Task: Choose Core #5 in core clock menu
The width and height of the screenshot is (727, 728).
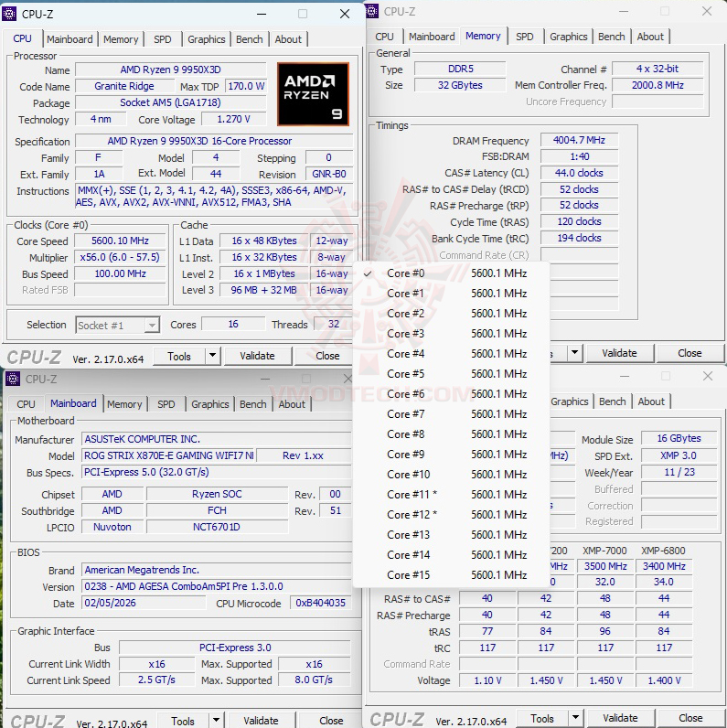Action: coord(451,374)
